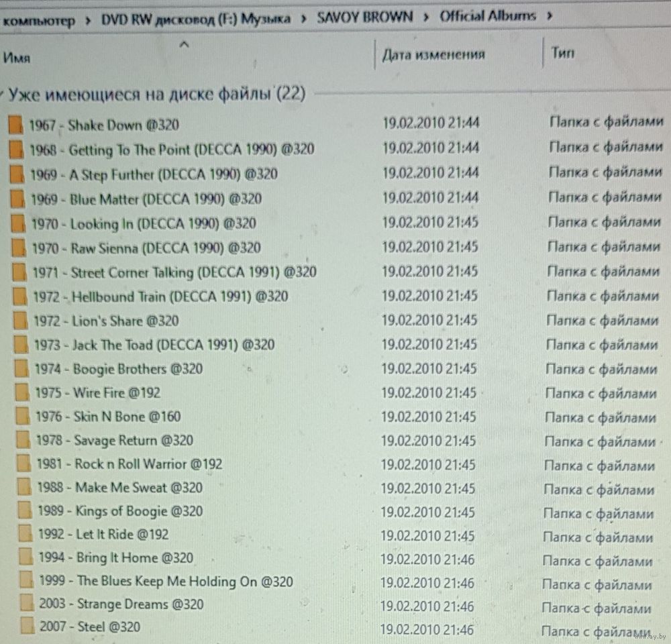Click date 19.02.2010 21:46 of Steel row
Screen dimensions: 671x644
[x=427, y=629]
